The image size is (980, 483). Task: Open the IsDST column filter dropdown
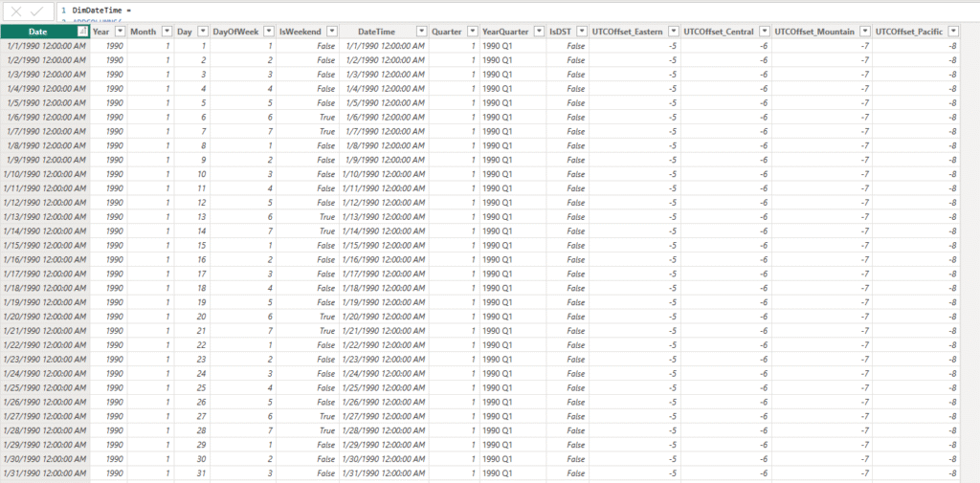[x=582, y=32]
